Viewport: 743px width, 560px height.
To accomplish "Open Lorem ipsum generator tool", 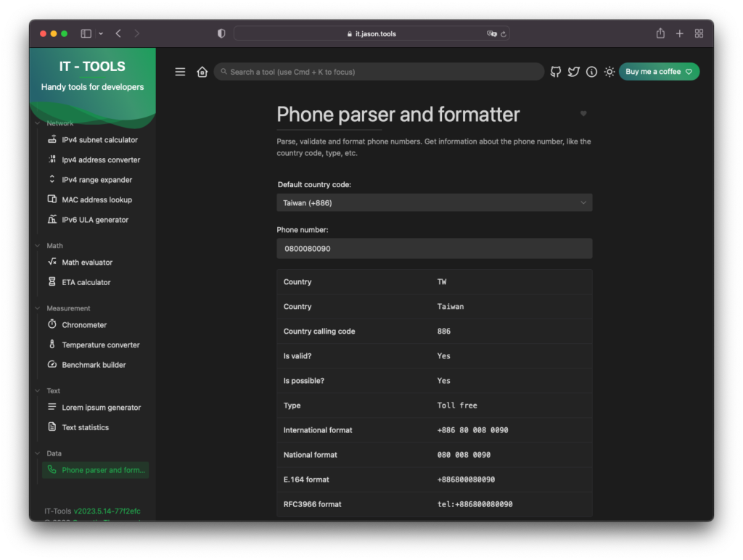I will pos(95,407).
